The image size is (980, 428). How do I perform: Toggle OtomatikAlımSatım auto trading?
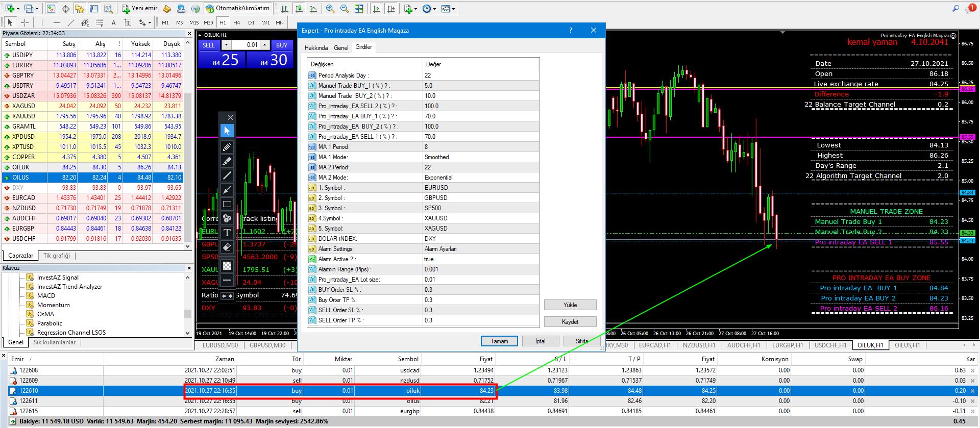pos(238,9)
